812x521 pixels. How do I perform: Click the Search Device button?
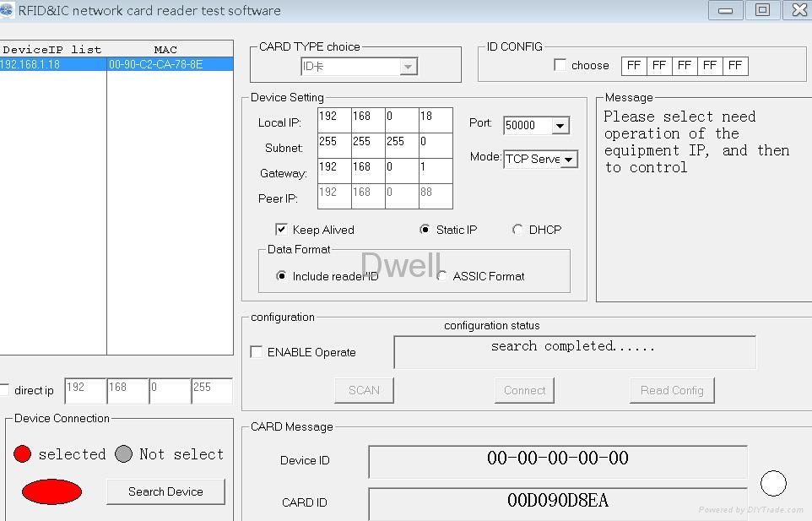pos(165,491)
